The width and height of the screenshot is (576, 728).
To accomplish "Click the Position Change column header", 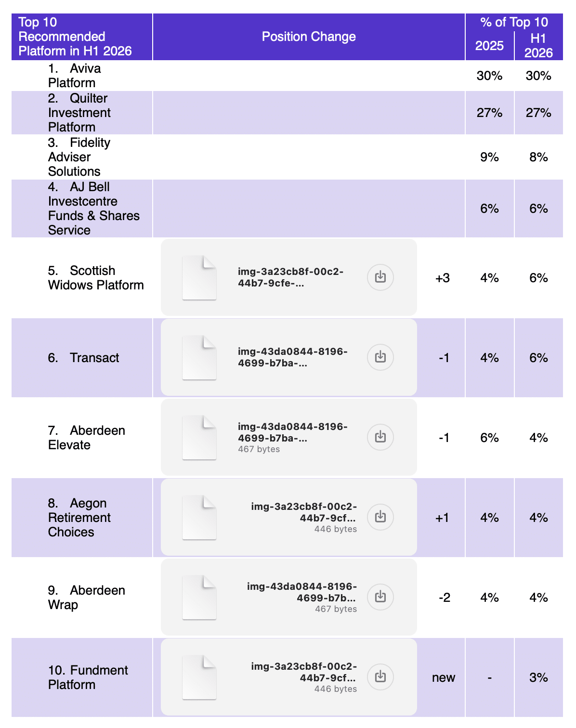I will [x=309, y=37].
